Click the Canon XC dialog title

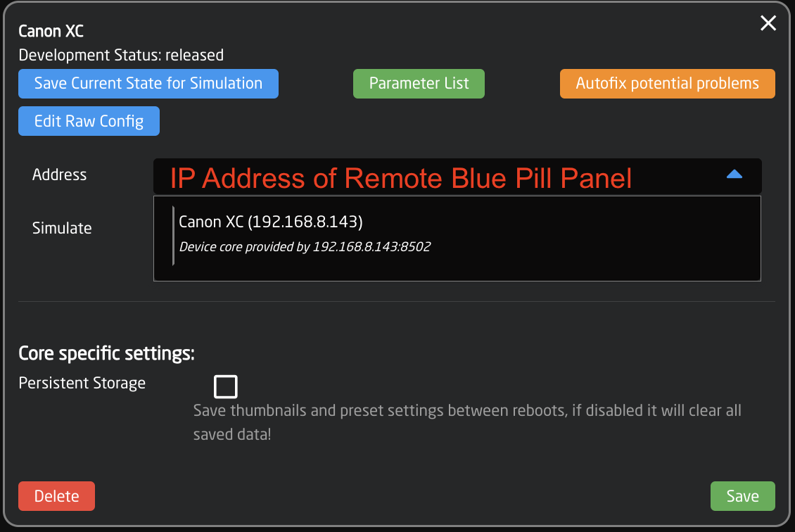click(51, 31)
